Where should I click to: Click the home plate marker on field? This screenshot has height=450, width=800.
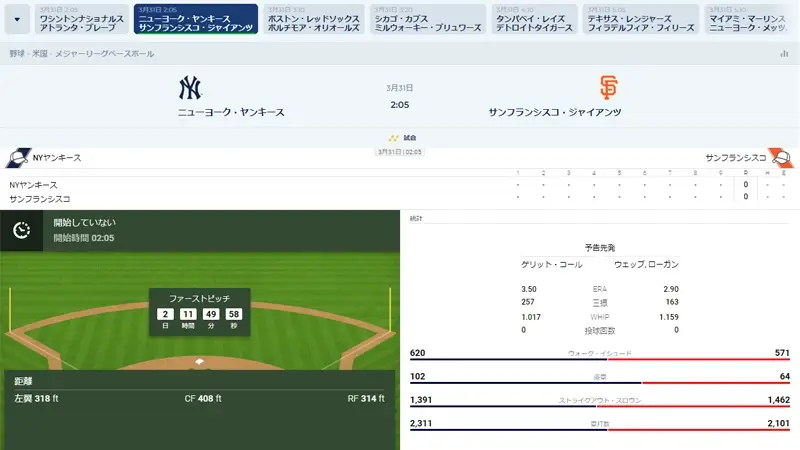click(199, 361)
